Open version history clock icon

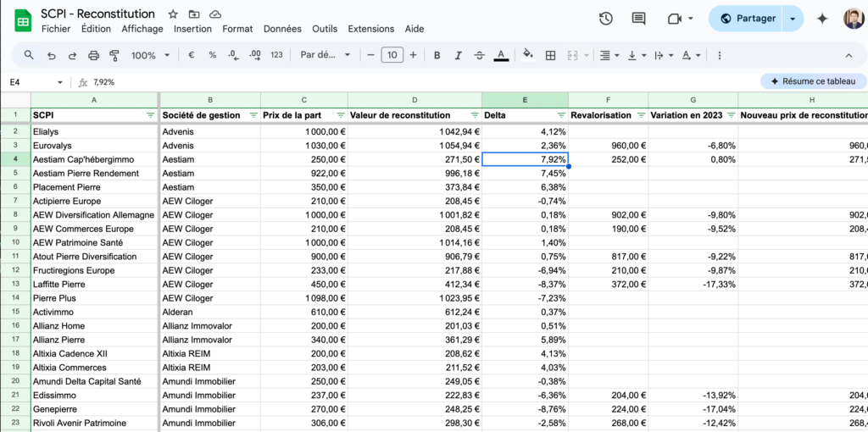[605, 19]
